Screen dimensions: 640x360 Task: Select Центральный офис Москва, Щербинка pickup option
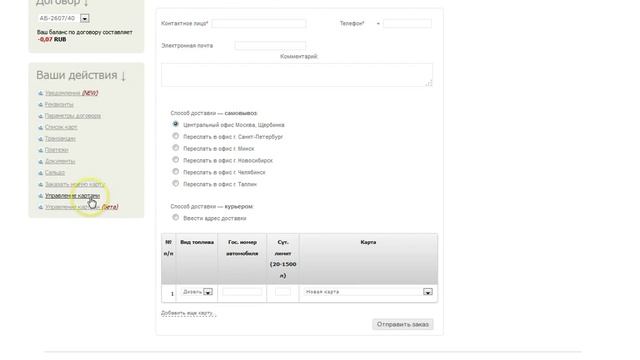click(x=176, y=124)
